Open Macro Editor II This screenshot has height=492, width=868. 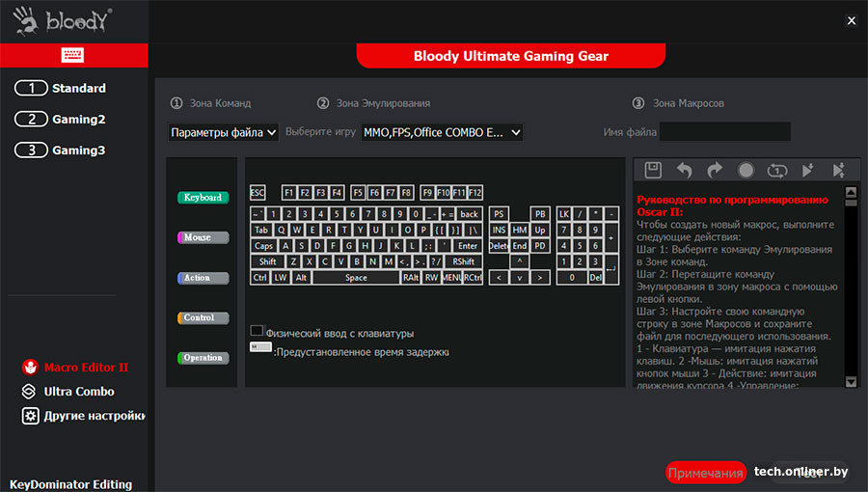coord(74,367)
